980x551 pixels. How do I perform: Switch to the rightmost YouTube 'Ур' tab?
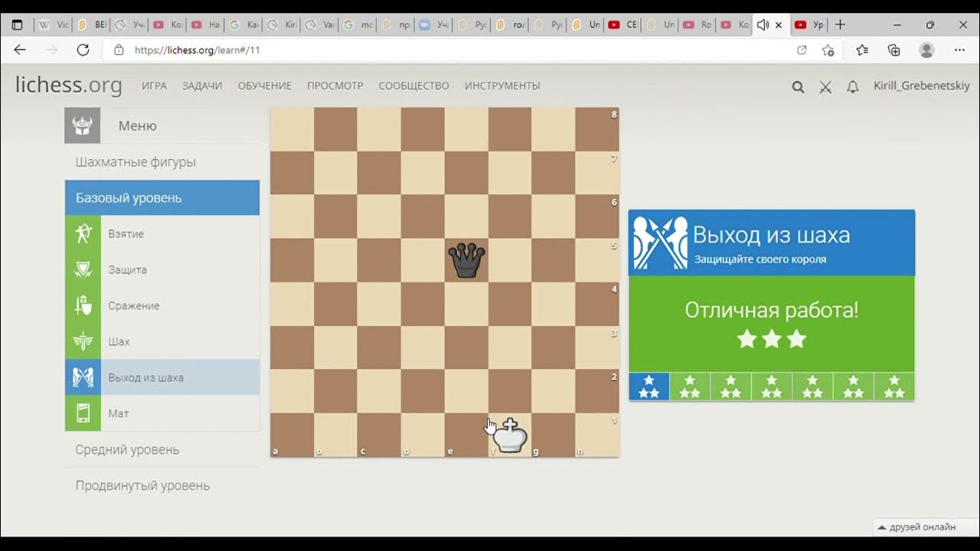click(808, 24)
